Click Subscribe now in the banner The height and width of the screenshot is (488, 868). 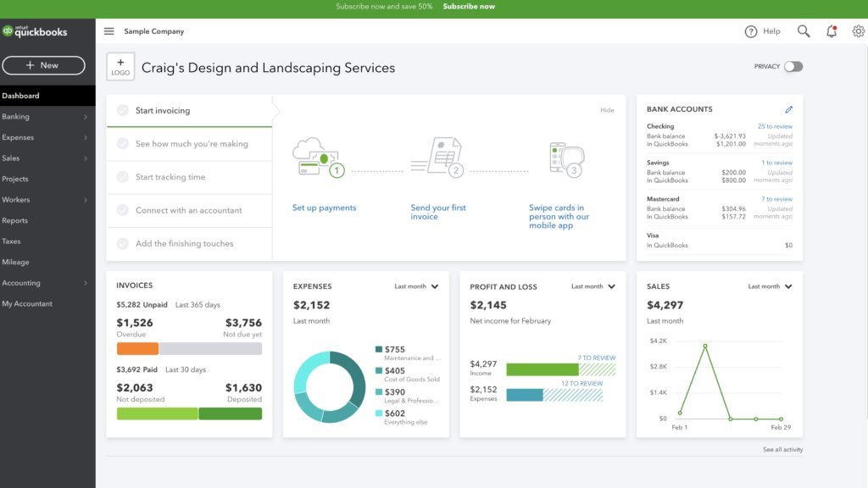tap(469, 7)
